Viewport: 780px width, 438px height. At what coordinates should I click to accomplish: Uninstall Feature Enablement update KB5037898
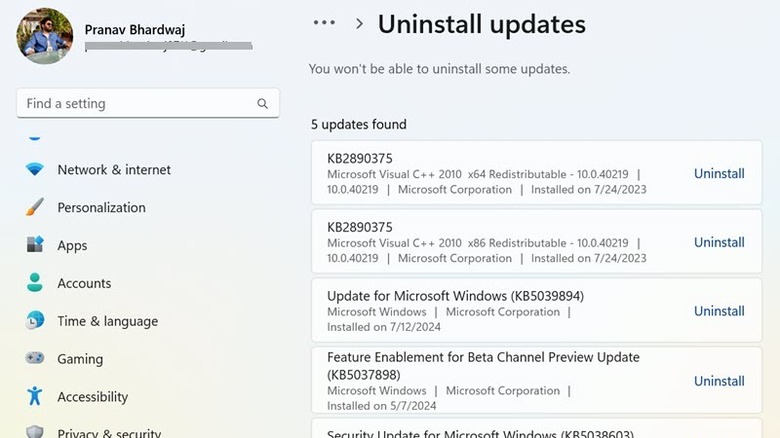pos(719,381)
